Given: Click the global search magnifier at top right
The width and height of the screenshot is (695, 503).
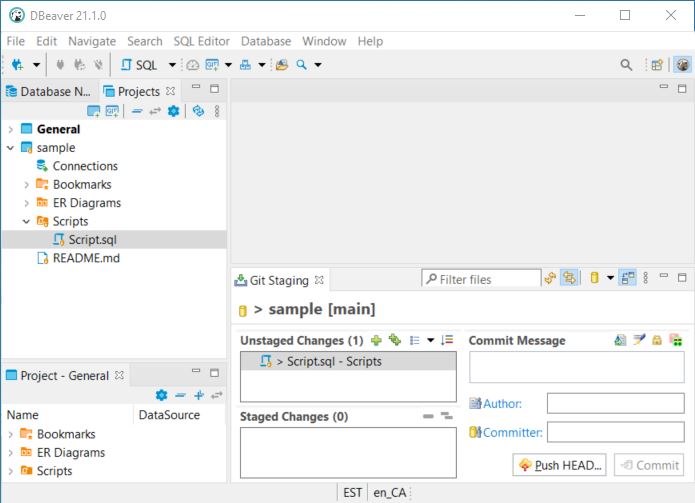Looking at the screenshot, I should pyautogui.click(x=626, y=65).
